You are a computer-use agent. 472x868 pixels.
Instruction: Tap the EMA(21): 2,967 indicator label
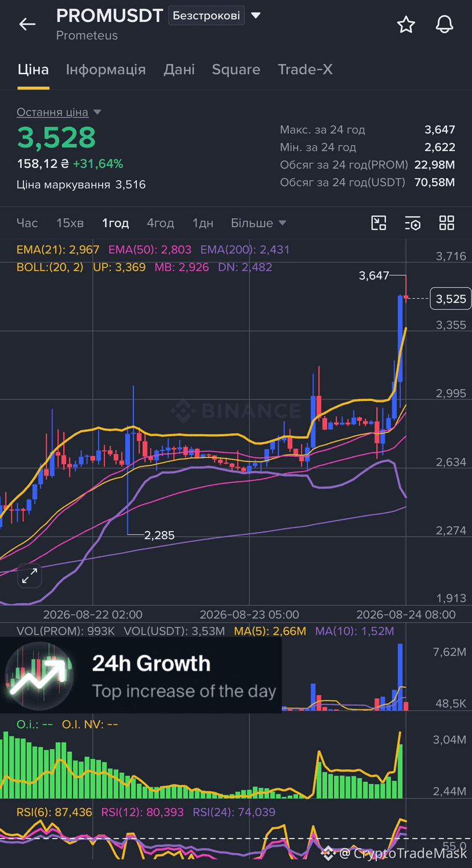point(58,249)
